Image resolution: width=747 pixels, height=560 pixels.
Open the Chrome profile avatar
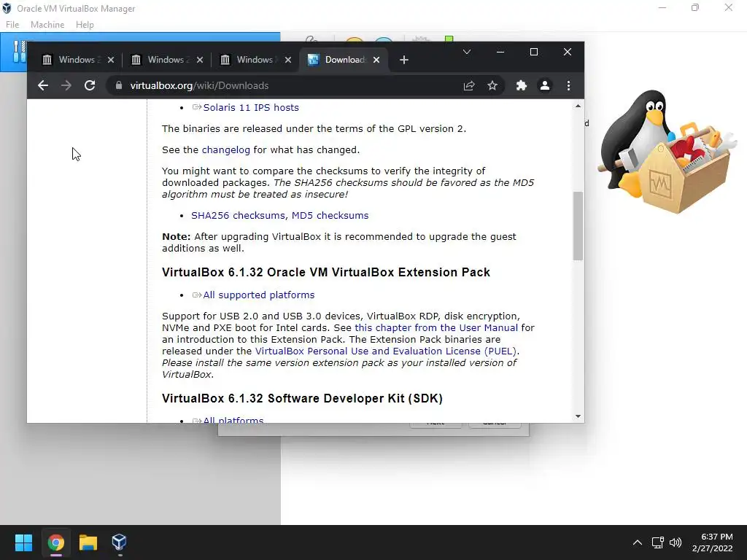(544, 86)
